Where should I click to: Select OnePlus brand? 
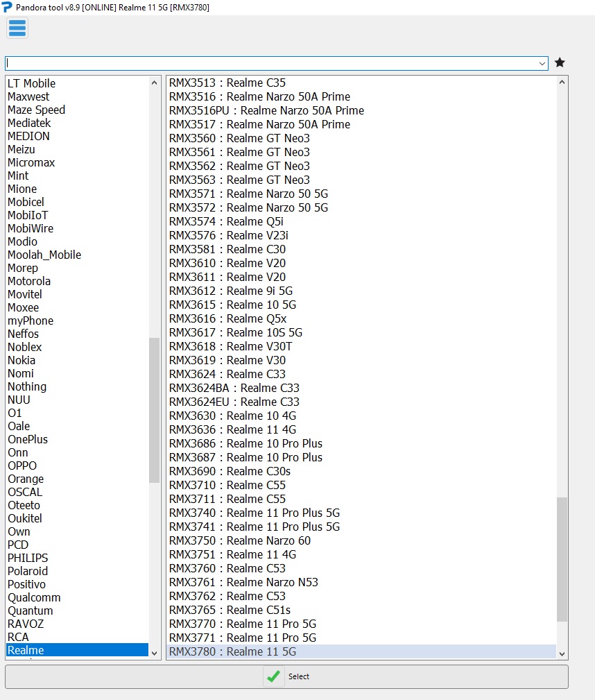28,439
